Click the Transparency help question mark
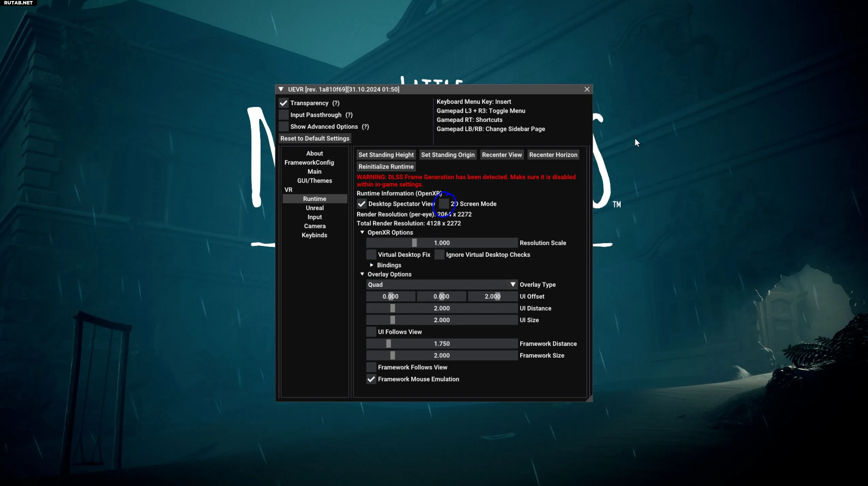Image resolution: width=868 pixels, height=486 pixels. 336,103
